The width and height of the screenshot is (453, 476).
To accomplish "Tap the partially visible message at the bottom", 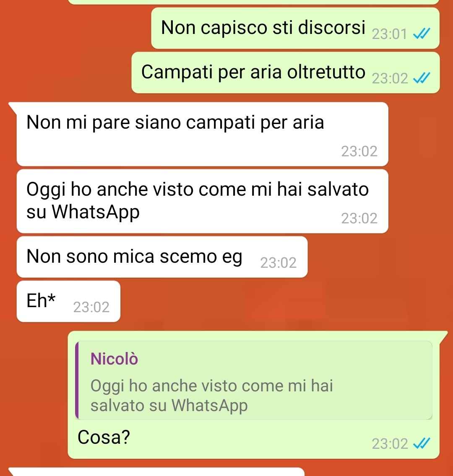I will pyautogui.click(x=156, y=472).
